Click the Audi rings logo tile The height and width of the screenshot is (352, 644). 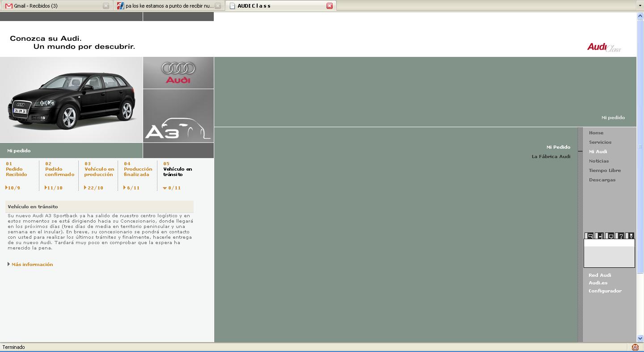pos(178,73)
